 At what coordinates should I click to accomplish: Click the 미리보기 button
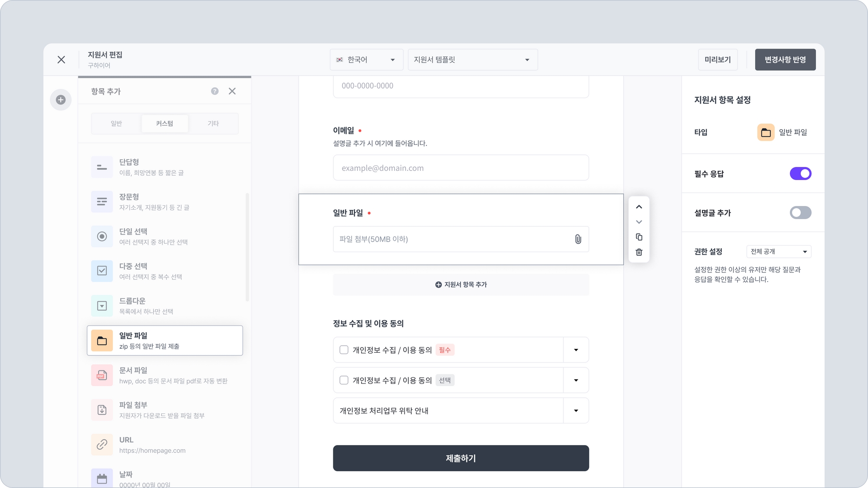click(x=717, y=60)
